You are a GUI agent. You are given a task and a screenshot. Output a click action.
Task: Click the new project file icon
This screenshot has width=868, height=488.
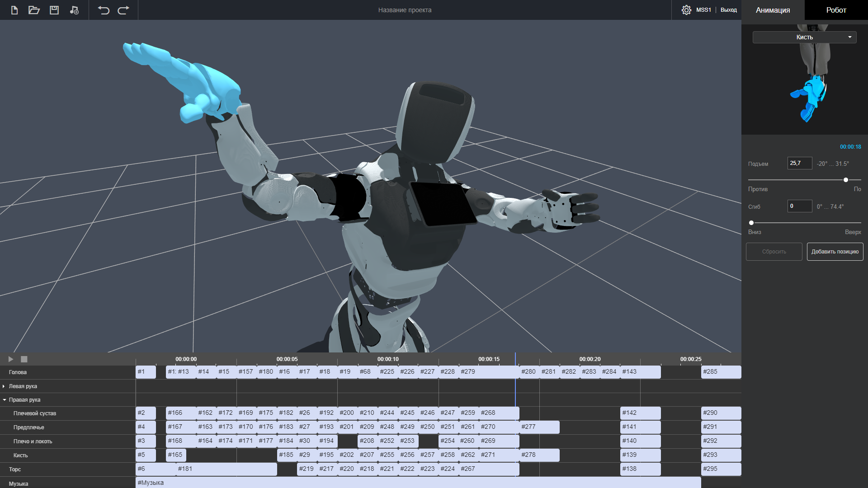(14, 10)
